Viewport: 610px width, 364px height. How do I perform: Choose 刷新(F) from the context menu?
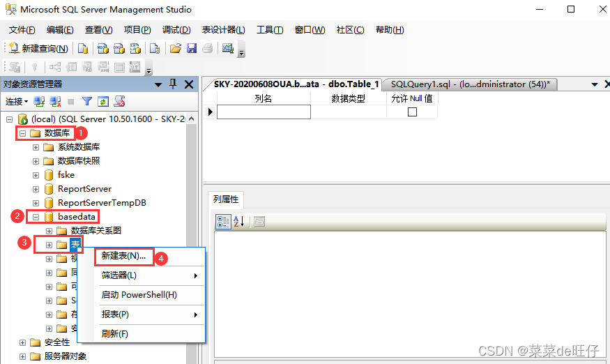point(149,334)
